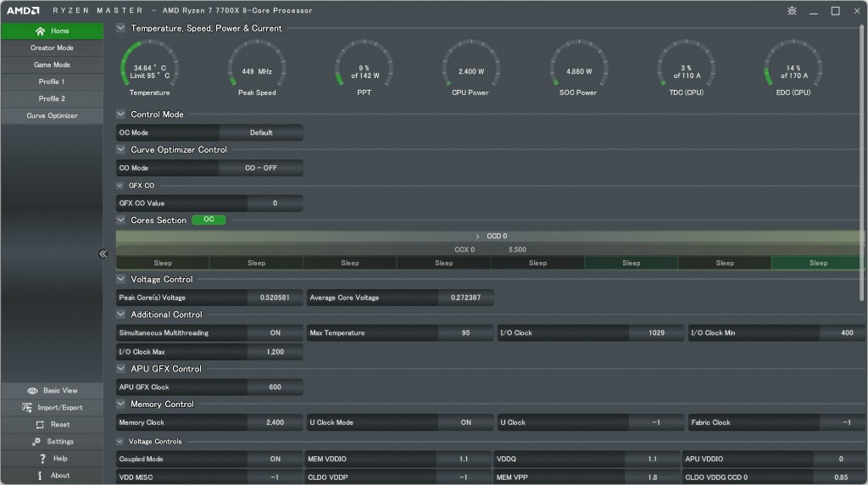Toggle Simultaneous Multithreading ON value

click(x=275, y=333)
